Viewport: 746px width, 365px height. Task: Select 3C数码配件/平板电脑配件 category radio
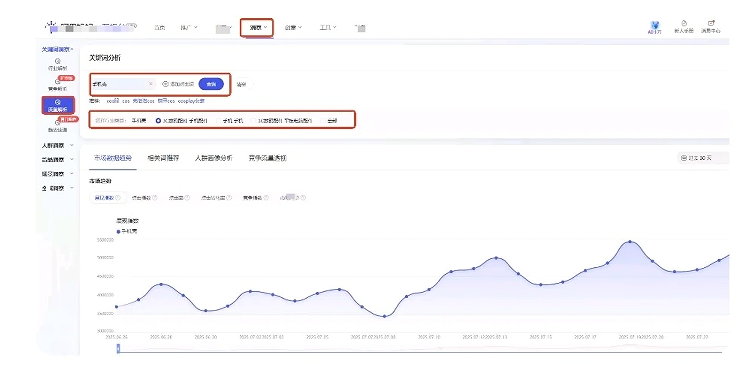tap(254, 121)
